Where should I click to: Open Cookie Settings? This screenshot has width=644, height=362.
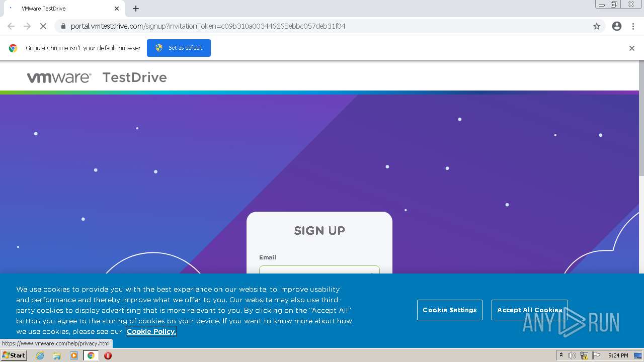tap(449, 310)
